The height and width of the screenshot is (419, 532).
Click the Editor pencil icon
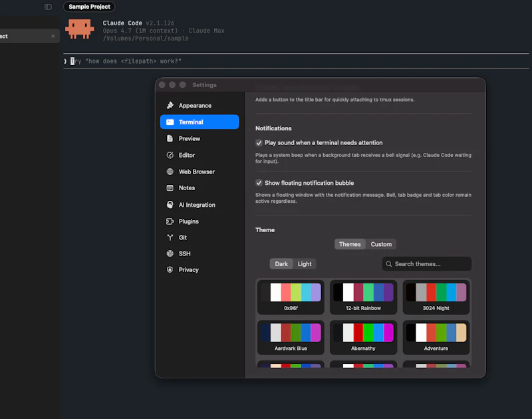coord(170,155)
